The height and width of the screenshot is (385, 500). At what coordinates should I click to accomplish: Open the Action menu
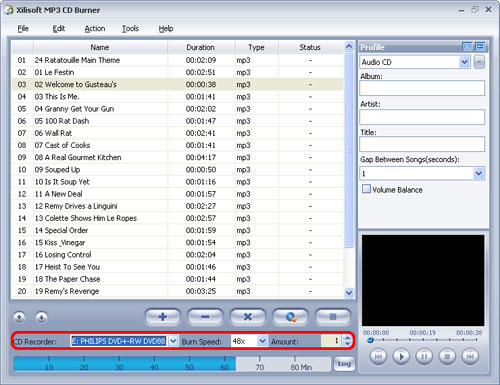(x=95, y=29)
